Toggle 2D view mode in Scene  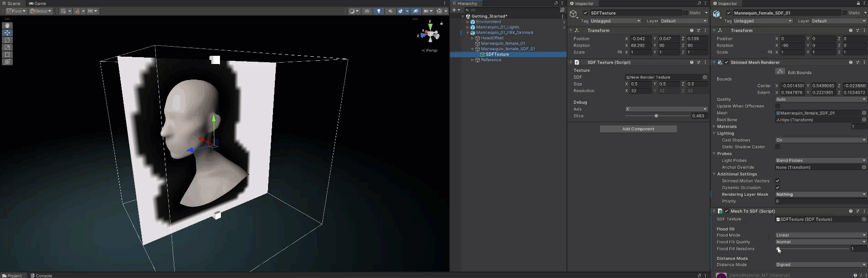(367, 11)
